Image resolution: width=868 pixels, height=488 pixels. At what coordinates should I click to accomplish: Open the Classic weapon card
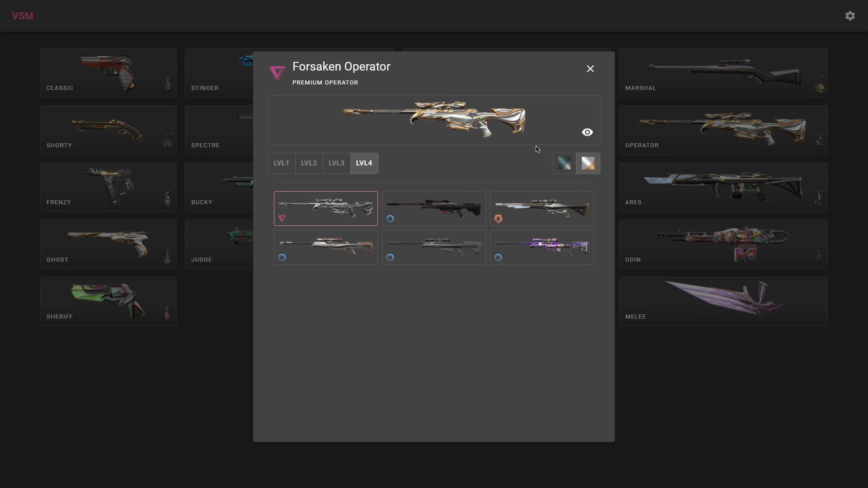click(108, 73)
